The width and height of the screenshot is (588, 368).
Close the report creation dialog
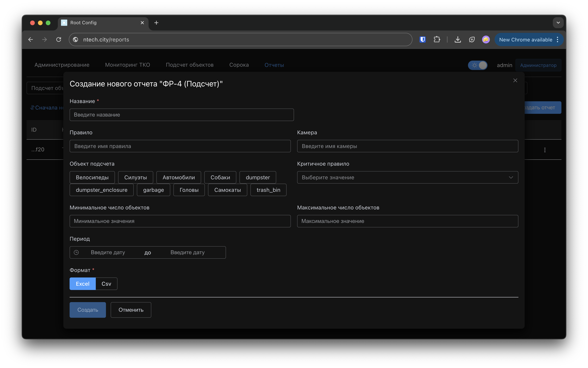pos(515,80)
